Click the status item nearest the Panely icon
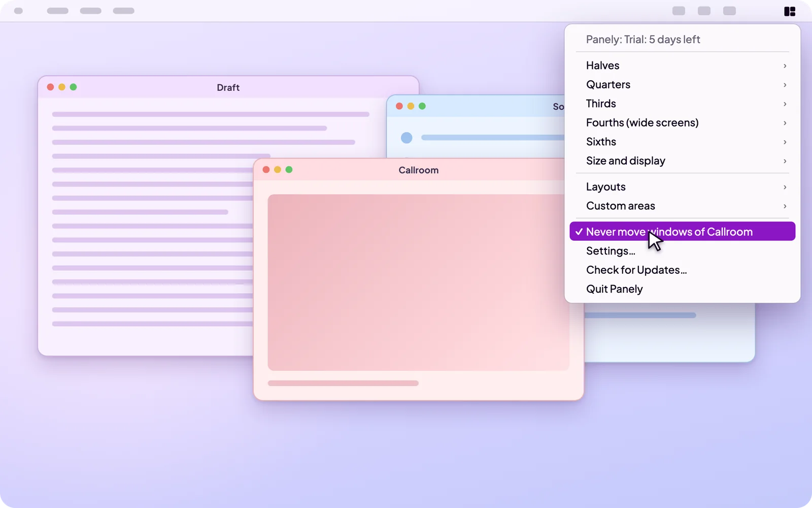 (730, 11)
